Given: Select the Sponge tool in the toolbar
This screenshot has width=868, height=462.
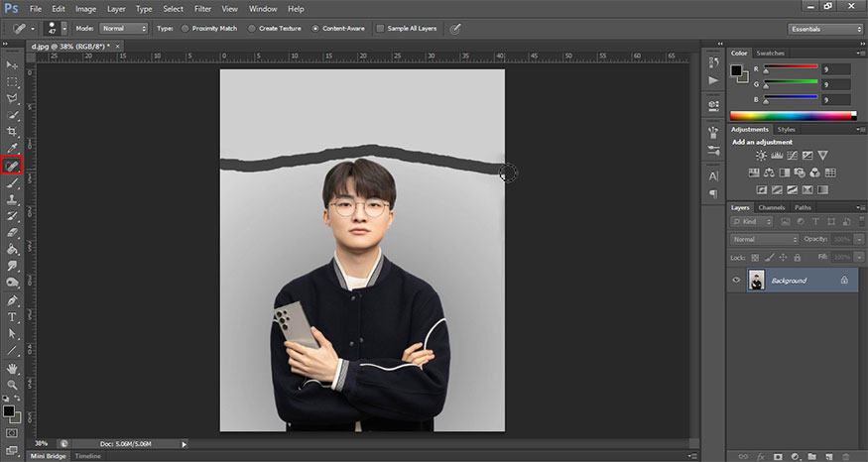Looking at the screenshot, I should [x=12, y=283].
